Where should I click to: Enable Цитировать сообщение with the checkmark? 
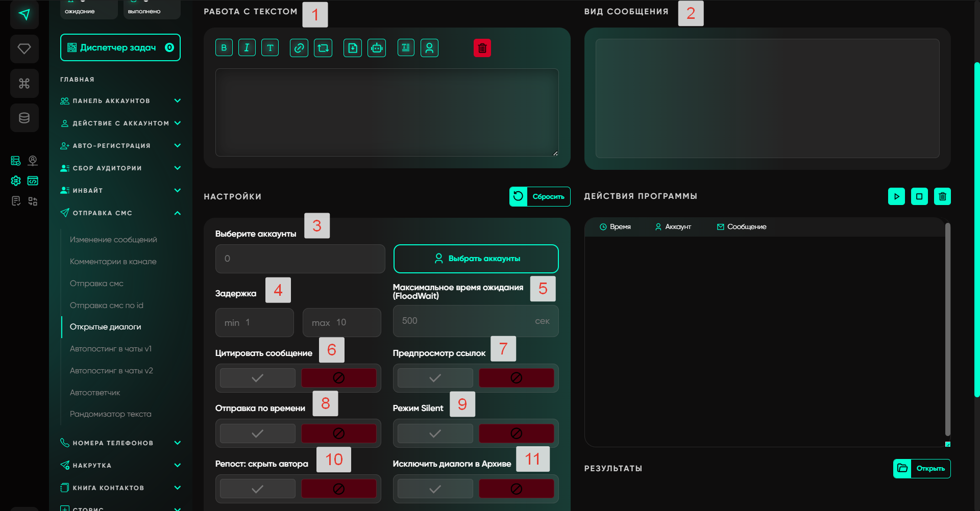tap(258, 378)
